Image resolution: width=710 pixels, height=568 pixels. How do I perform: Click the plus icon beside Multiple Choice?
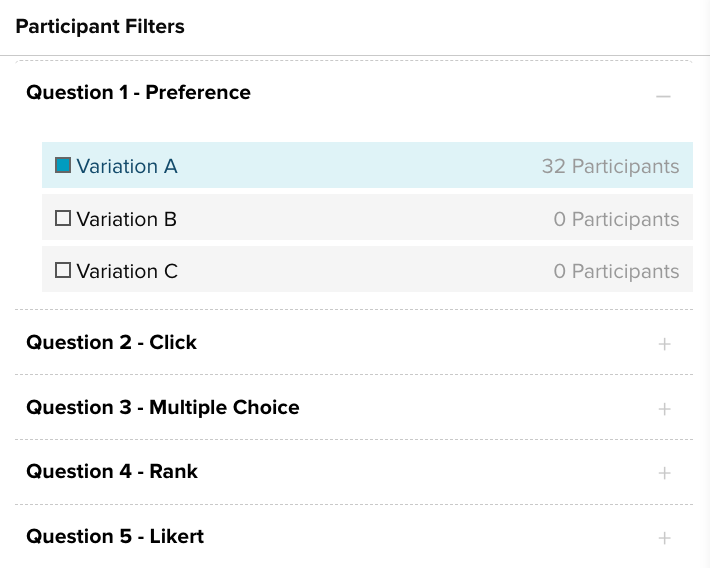[x=664, y=409]
